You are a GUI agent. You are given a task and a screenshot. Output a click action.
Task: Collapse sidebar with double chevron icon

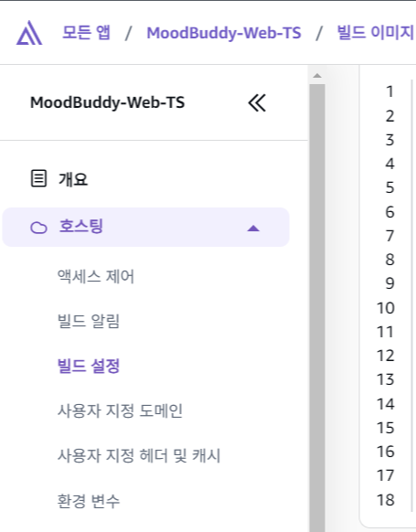point(257,102)
